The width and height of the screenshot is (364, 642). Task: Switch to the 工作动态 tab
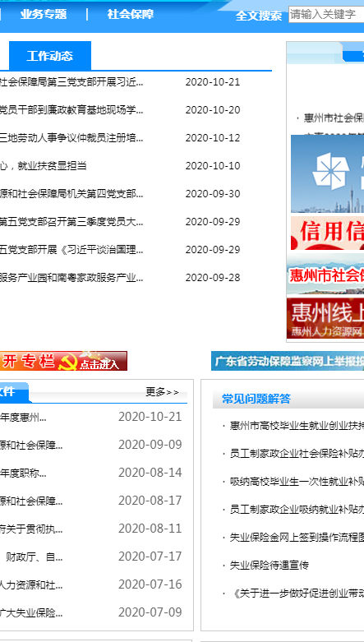49,56
